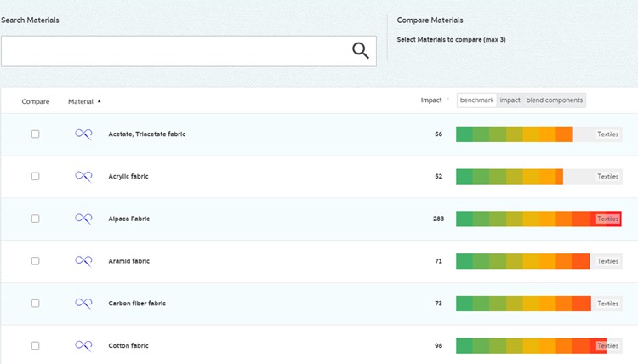
Task: Click the infinity icon beside Acetate, Triacetate fabric
Action: (83, 134)
